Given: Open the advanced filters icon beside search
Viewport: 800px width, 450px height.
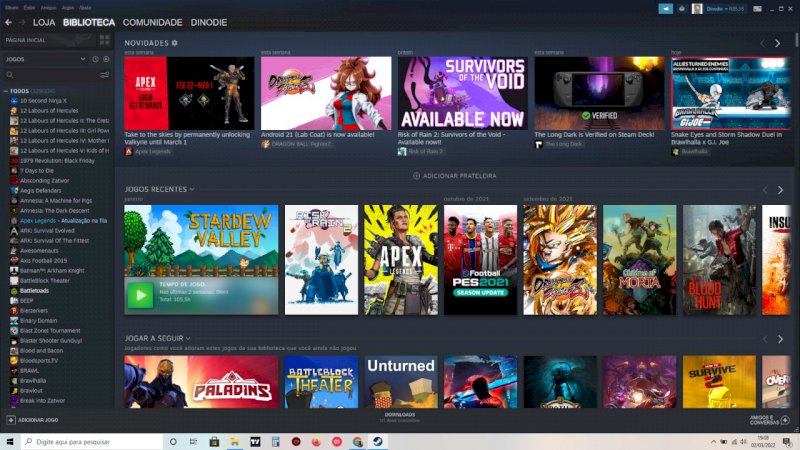Looking at the screenshot, I should (x=105, y=75).
